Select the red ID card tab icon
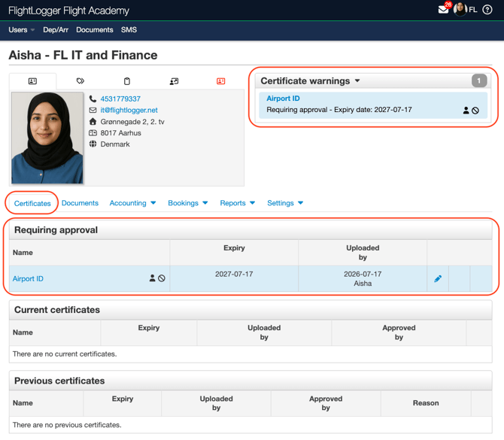 coord(221,81)
